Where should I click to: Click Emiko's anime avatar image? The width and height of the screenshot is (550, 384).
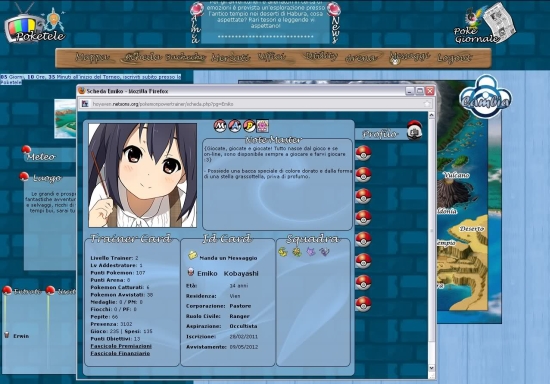click(x=143, y=175)
